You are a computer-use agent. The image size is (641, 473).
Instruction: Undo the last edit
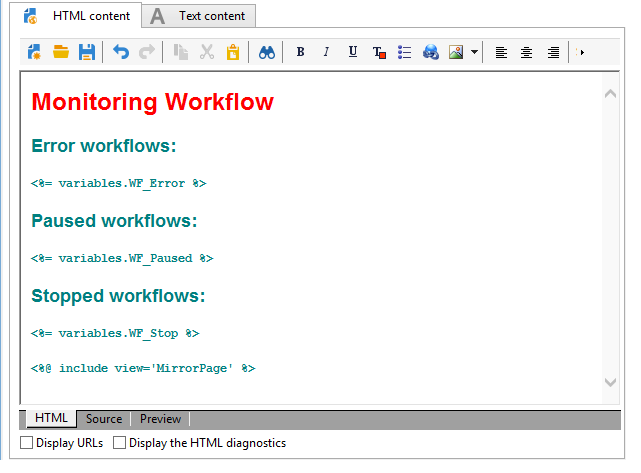tap(121, 52)
